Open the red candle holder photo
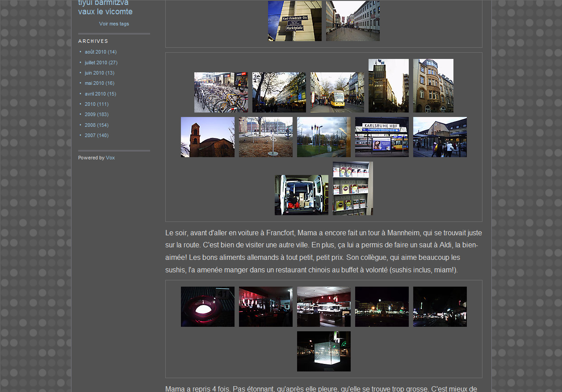Viewport: 562px width, 392px height. click(x=207, y=307)
